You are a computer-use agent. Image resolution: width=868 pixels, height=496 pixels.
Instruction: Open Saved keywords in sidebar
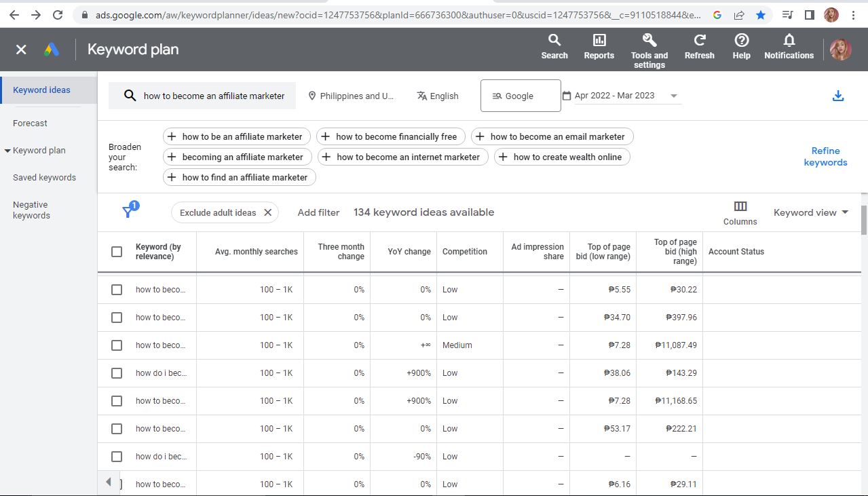tap(44, 178)
